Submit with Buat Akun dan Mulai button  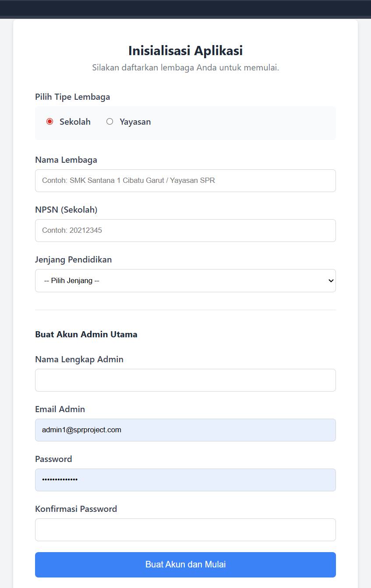[x=185, y=564]
